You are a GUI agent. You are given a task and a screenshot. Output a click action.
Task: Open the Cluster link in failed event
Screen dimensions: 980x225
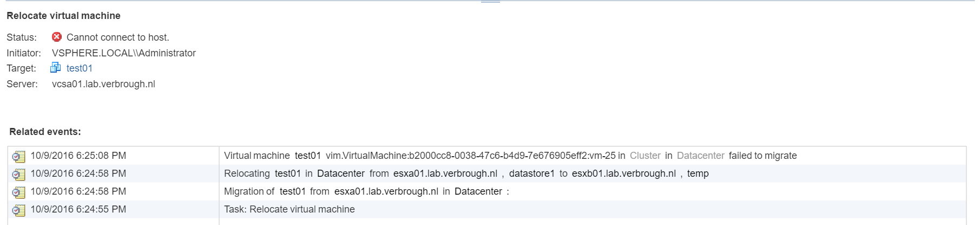(x=644, y=156)
